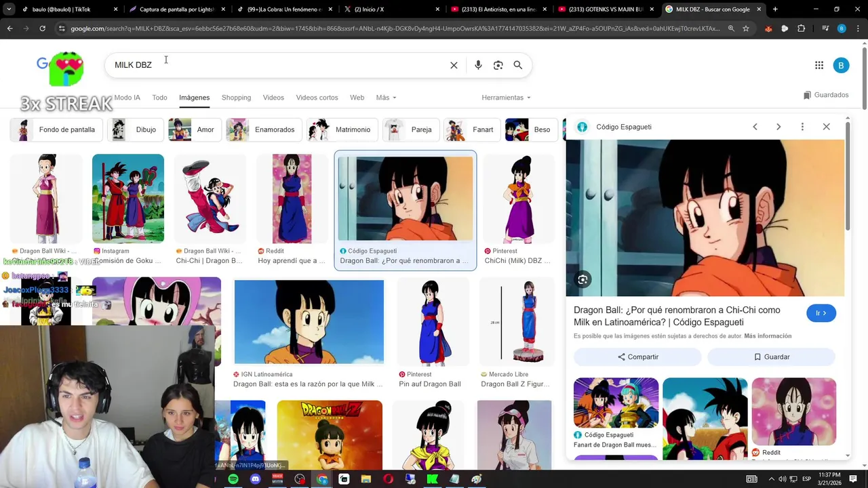This screenshot has height=488, width=868.
Task: Switch to the Modo IA tab
Action: (127, 98)
